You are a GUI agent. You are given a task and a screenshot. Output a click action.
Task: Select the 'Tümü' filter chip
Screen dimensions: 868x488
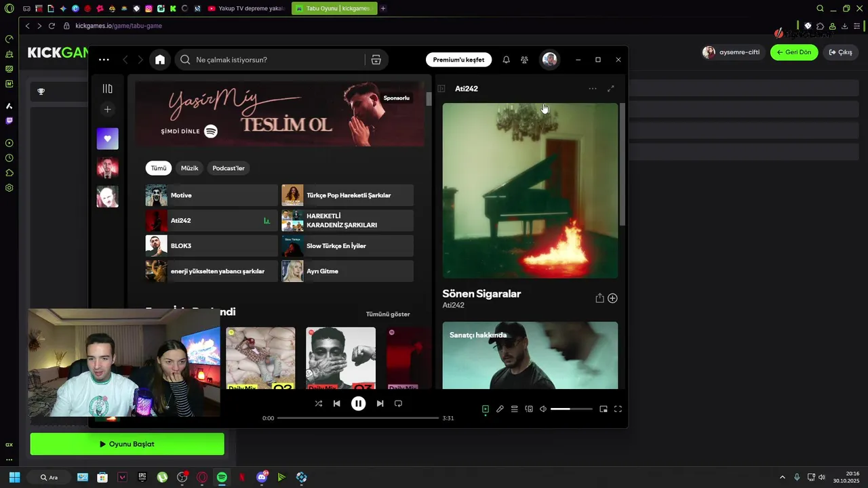(158, 168)
